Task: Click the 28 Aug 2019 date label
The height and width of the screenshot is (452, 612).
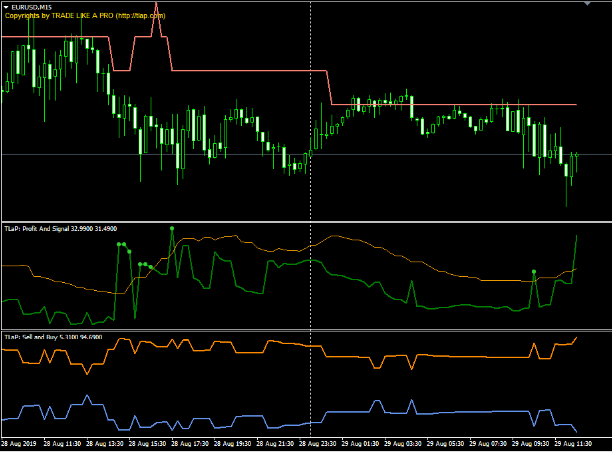Action: [x=18, y=444]
